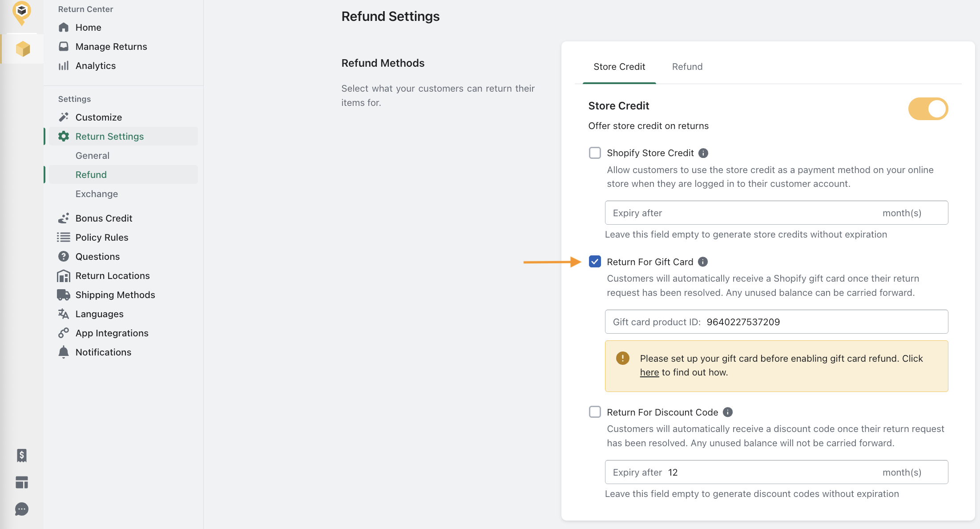Click the 'Offer store credit on returns' text
This screenshot has width=980, height=529.
click(648, 126)
